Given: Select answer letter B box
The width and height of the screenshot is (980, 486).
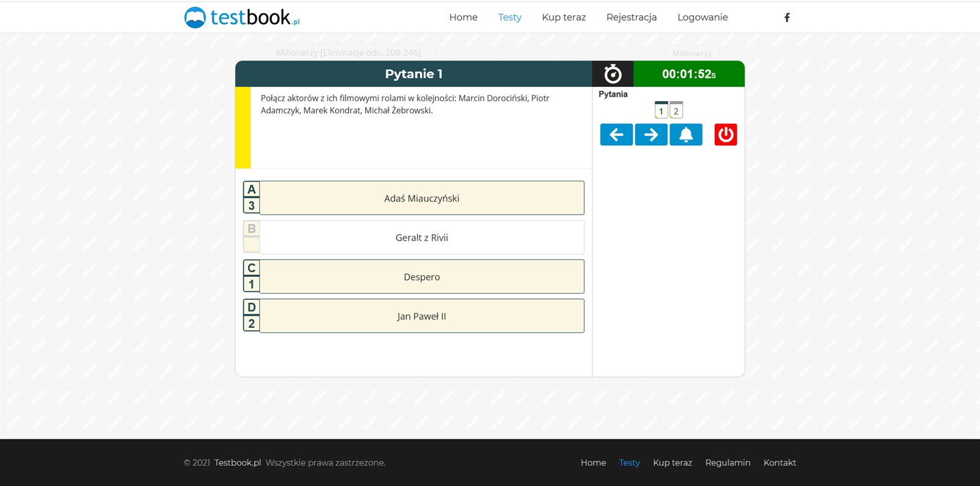Looking at the screenshot, I should click(251, 229).
